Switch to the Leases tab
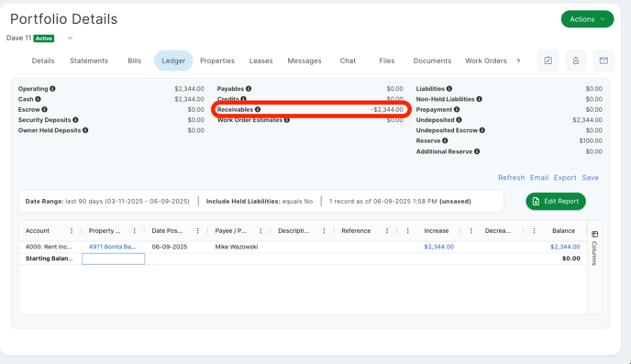 point(260,61)
